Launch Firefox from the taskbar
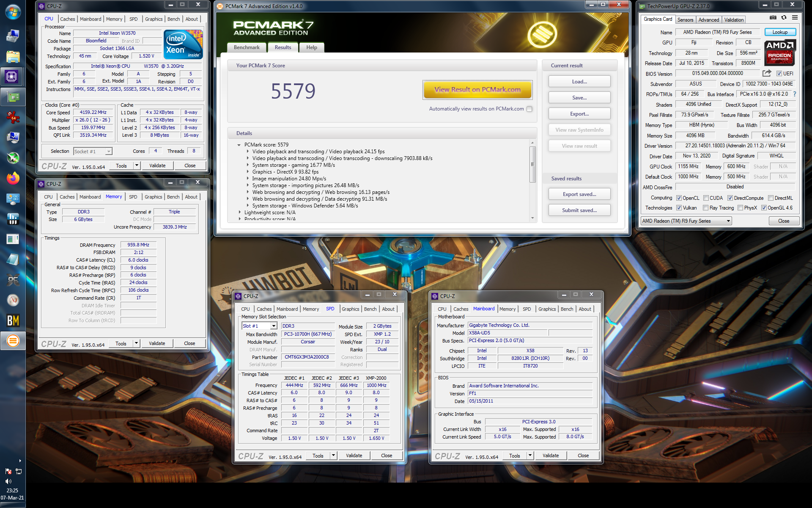The image size is (812, 508). [x=13, y=178]
